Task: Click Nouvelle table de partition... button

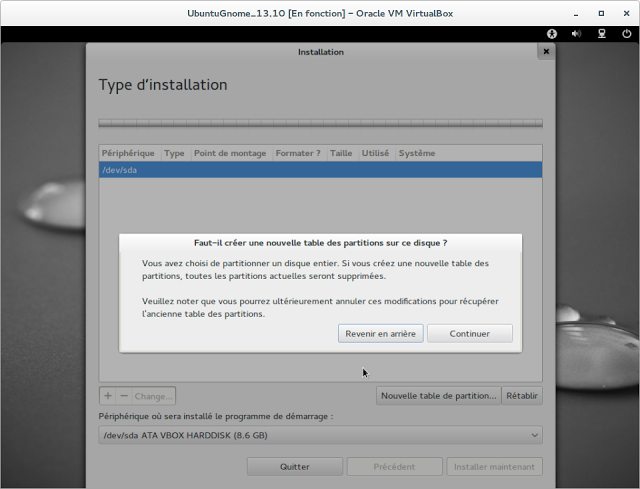Action: click(438, 396)
